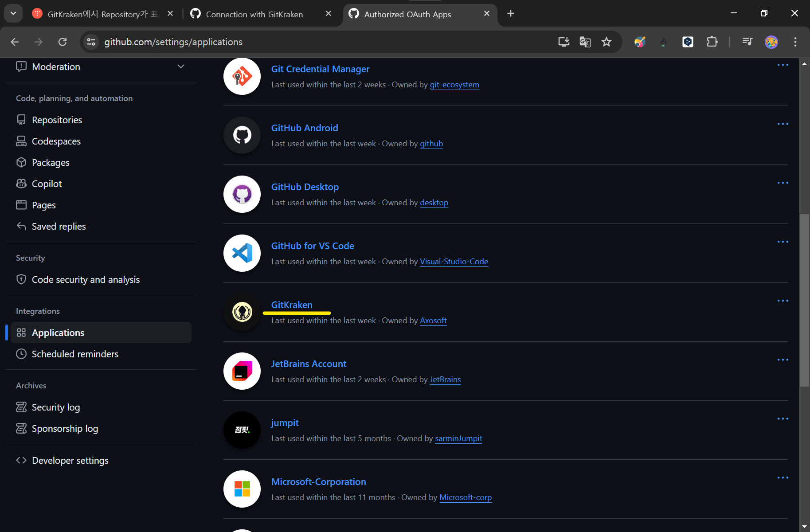Screen dimensions: 810x532
Task: Open options menu for Microsoft-Corporation
Action: 783,478
